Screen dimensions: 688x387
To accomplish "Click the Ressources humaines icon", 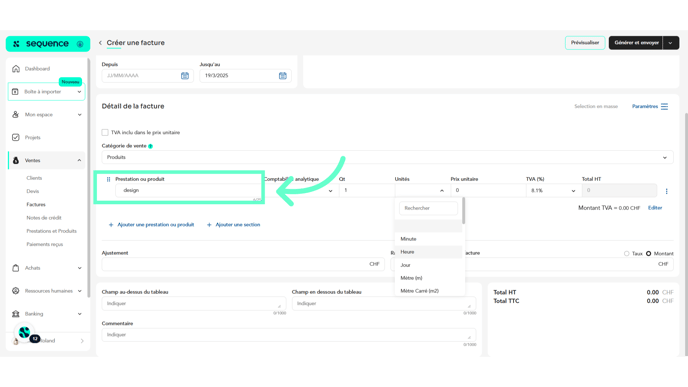I will (x=16, y=290).
